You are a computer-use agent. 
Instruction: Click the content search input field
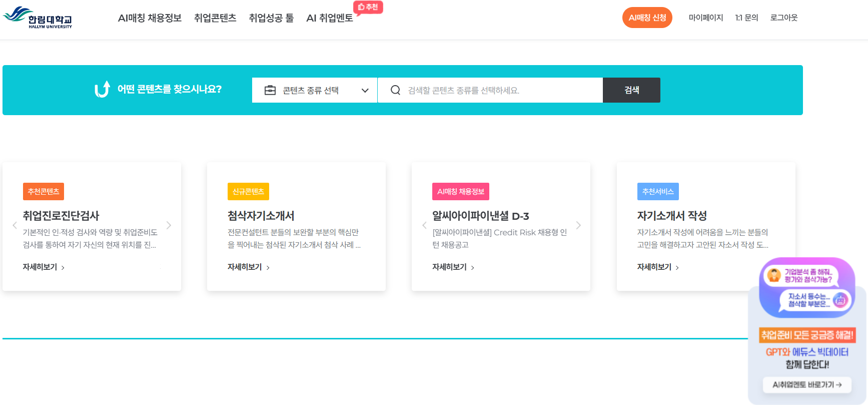tap(490, 90)
